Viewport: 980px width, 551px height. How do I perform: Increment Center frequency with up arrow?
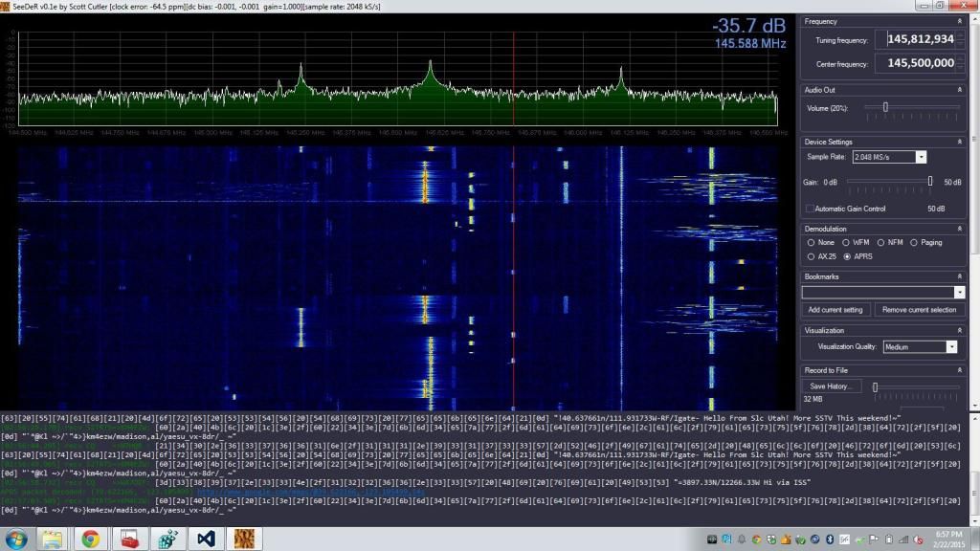tap(961, 58)
